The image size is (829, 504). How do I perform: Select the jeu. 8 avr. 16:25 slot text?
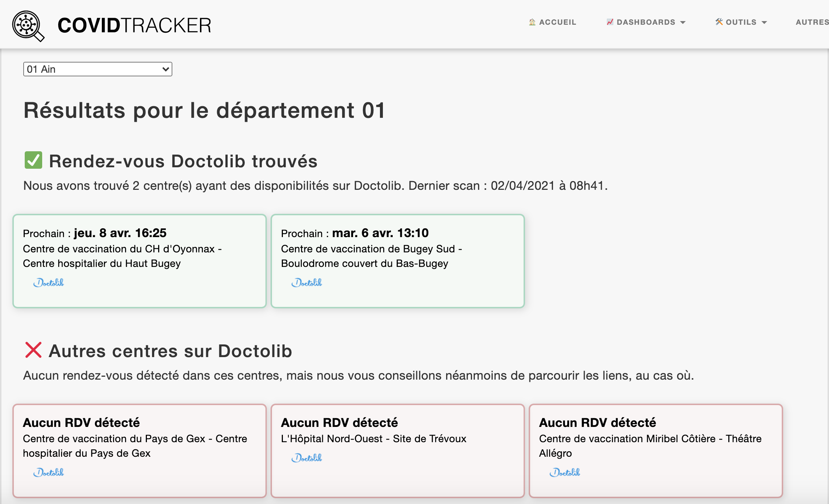click(x=120, y=233)
